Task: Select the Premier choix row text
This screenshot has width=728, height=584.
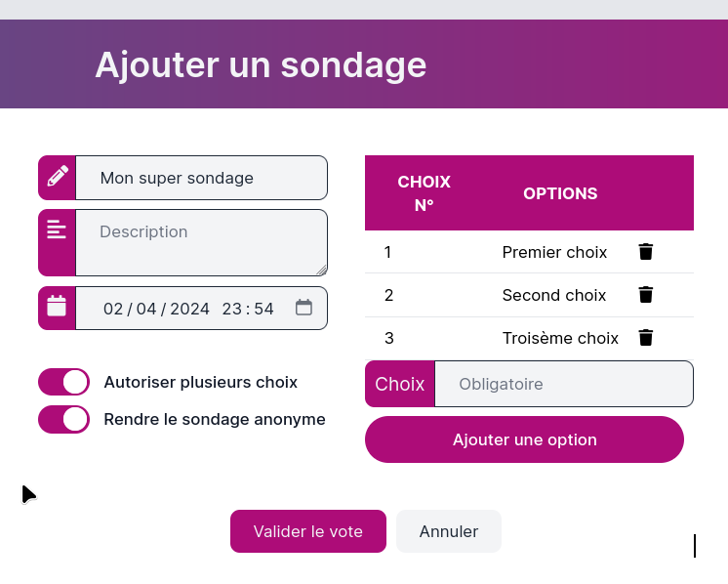Action: tap(554, 252)
